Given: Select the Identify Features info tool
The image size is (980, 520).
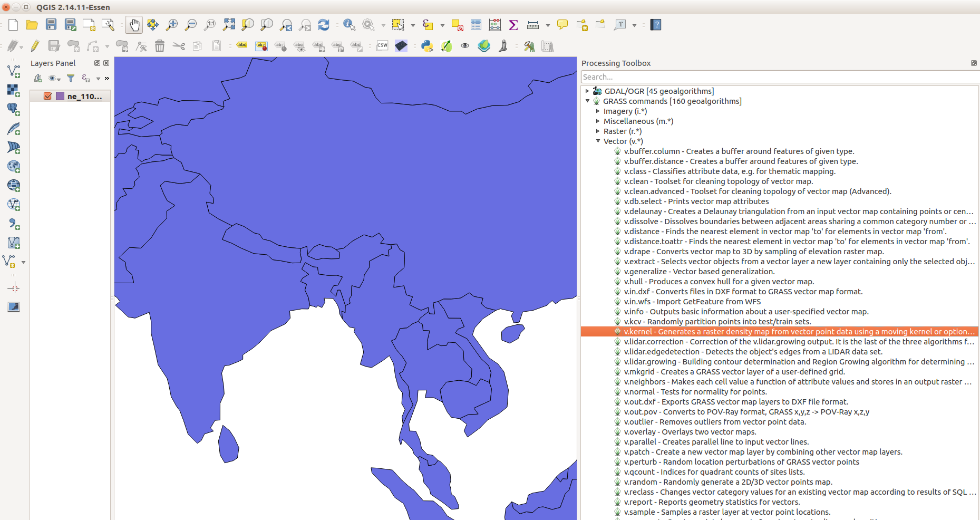Looking at the screenshot, I should [349, 25].
